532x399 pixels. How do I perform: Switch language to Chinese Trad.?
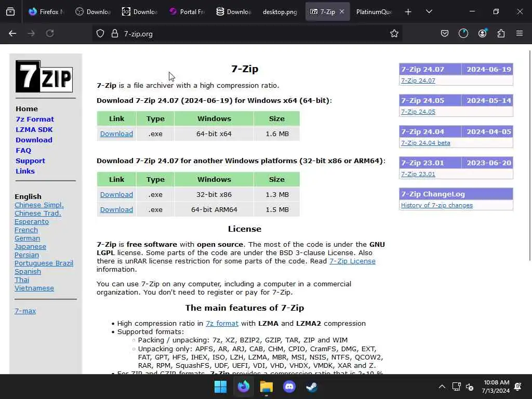[38, 213]
